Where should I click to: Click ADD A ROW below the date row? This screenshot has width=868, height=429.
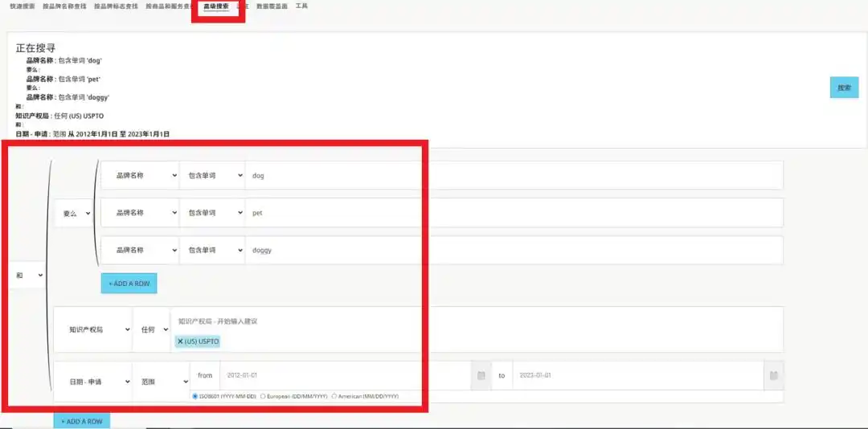[82, 421]
